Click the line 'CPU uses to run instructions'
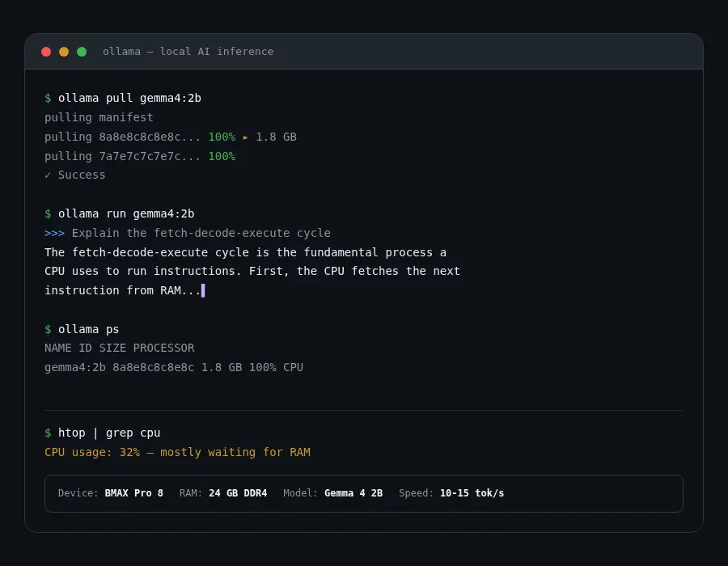 252,271
